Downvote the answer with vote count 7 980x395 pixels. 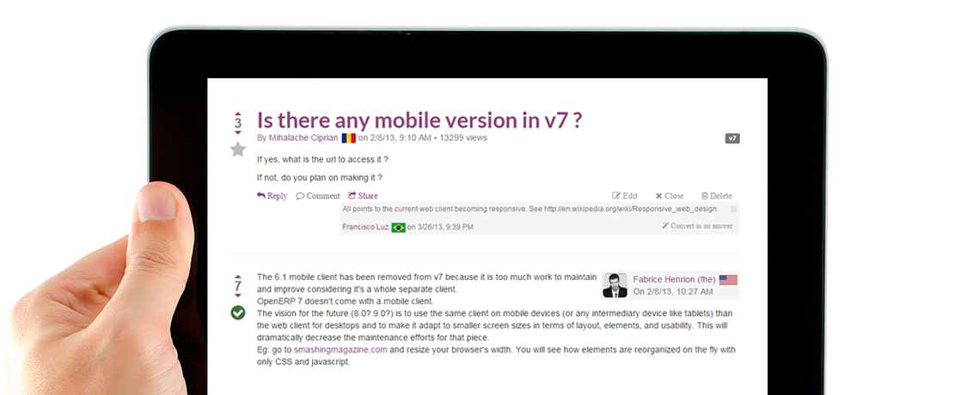point(237,296)
